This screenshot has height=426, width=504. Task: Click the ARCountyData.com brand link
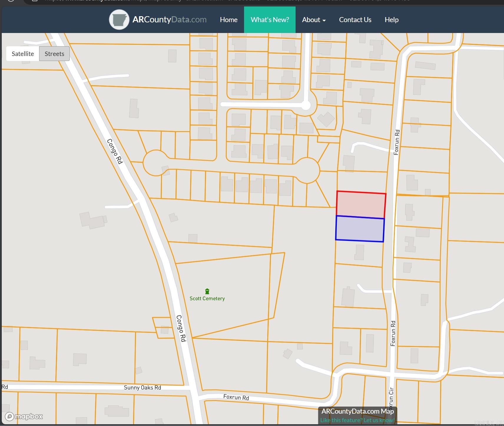[169, 20]
